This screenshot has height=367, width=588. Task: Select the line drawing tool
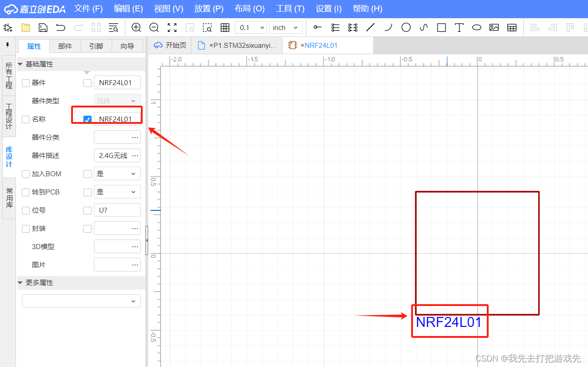(x=371, y=28)
